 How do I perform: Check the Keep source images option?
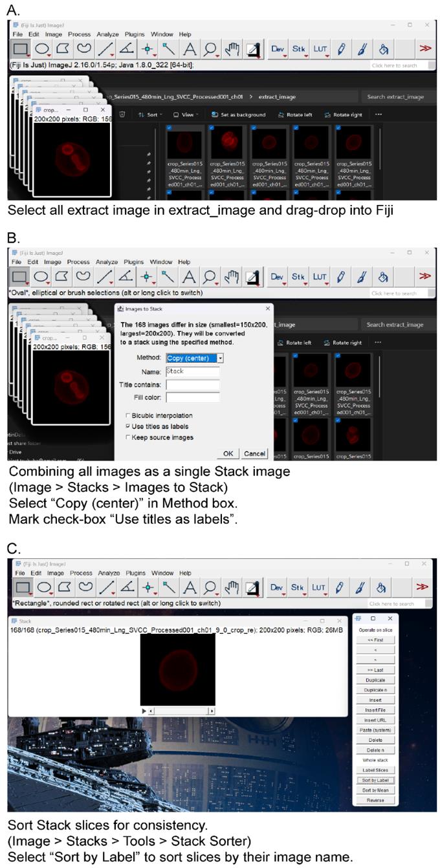[x=127, y=438]
